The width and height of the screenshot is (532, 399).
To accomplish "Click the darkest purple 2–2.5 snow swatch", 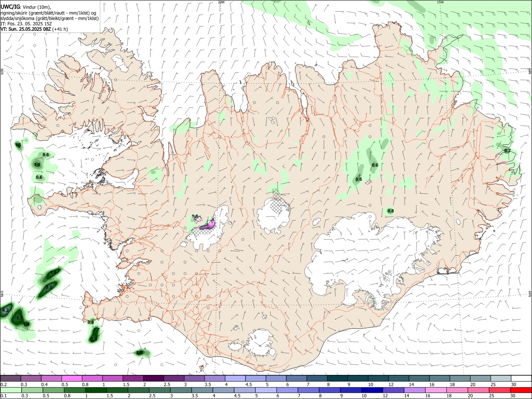I will pyautogui.click(x=153, y=379).
